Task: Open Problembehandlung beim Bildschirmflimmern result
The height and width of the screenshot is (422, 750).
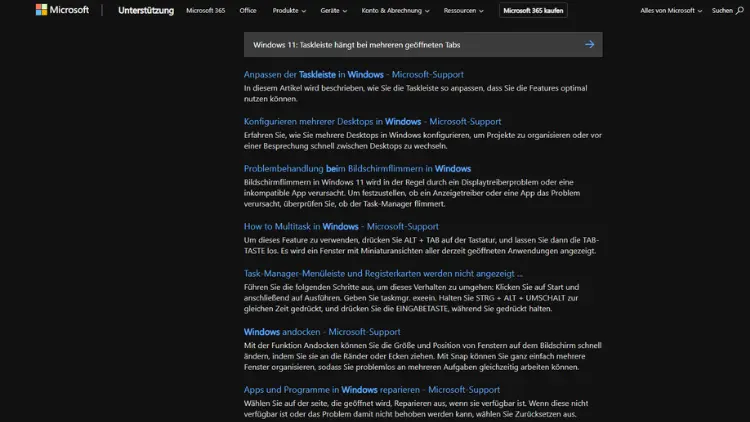Action: coord(357,168)
